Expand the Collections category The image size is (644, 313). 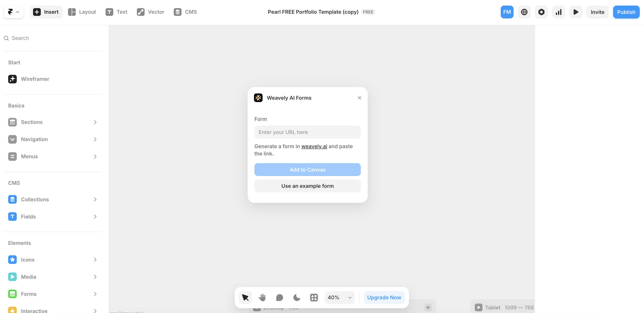point(35,199)
